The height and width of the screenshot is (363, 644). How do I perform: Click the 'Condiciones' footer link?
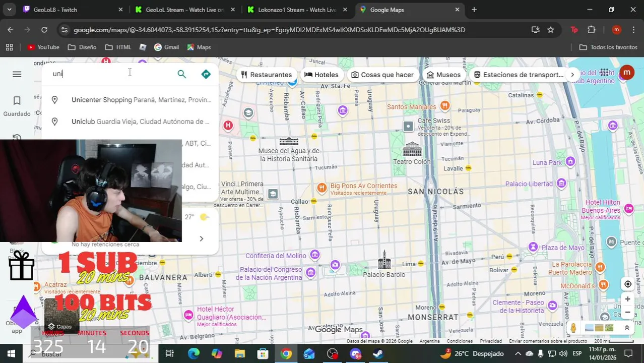460,341
